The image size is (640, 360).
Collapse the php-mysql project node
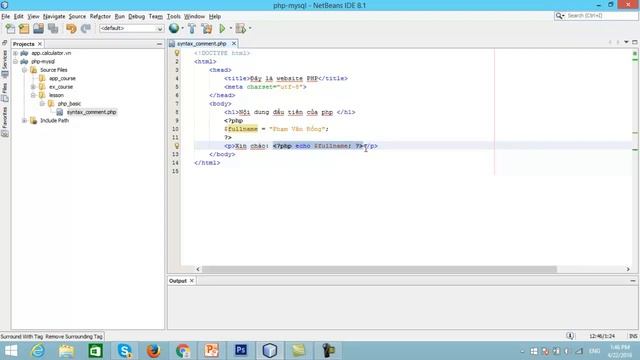click(16, 62)
